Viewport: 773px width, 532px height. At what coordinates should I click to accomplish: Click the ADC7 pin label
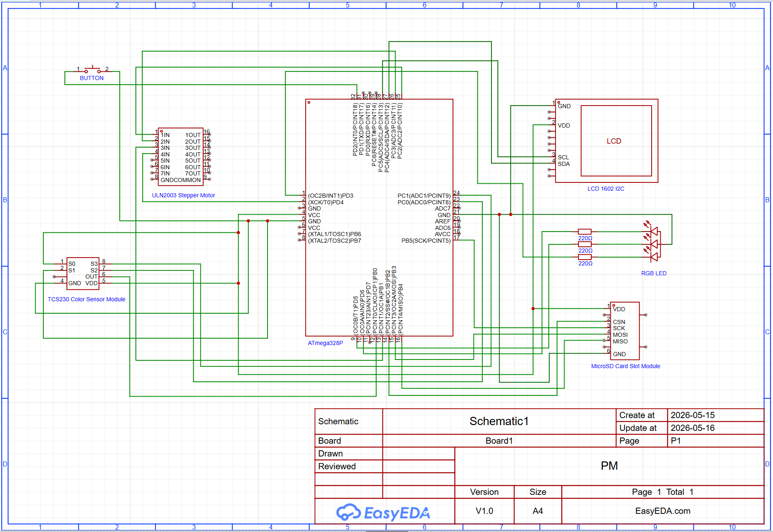pos(443,208)
